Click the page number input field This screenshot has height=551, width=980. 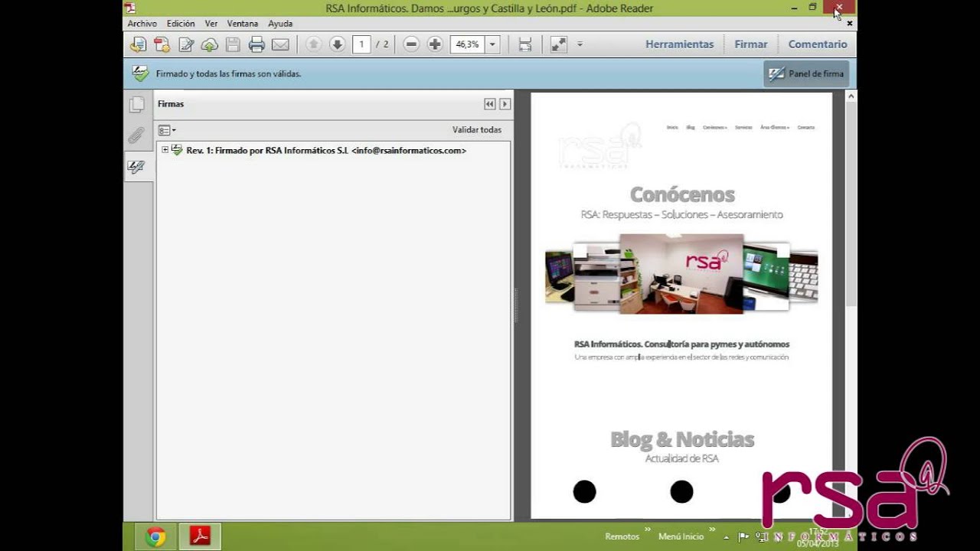click(361, 44)
